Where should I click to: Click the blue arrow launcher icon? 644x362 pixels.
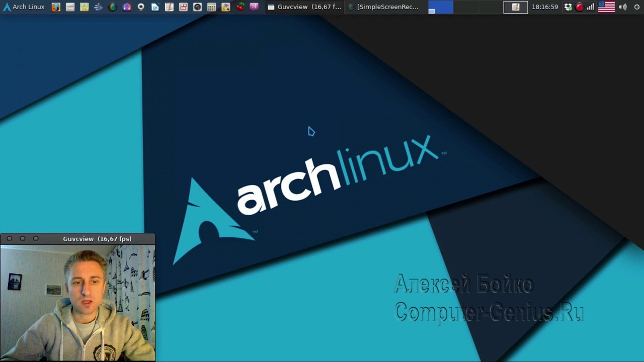(98, 7)
